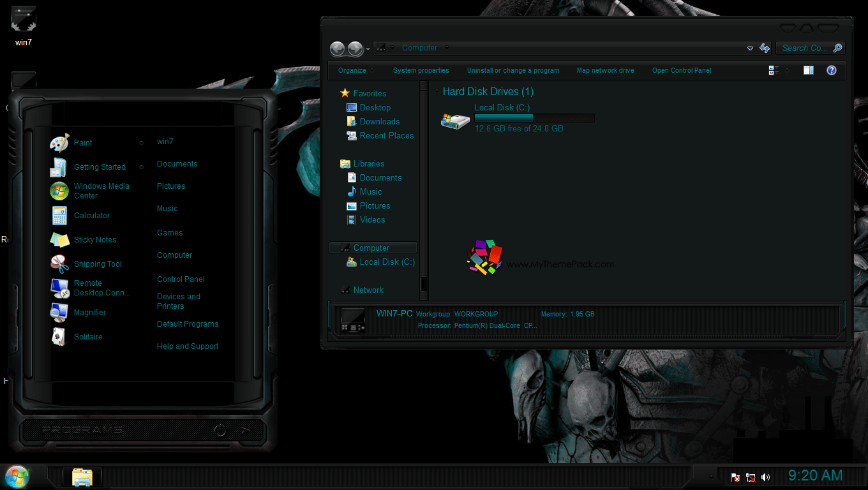Show the preview pane icon
868x490 pixels.
click(808, 70)
